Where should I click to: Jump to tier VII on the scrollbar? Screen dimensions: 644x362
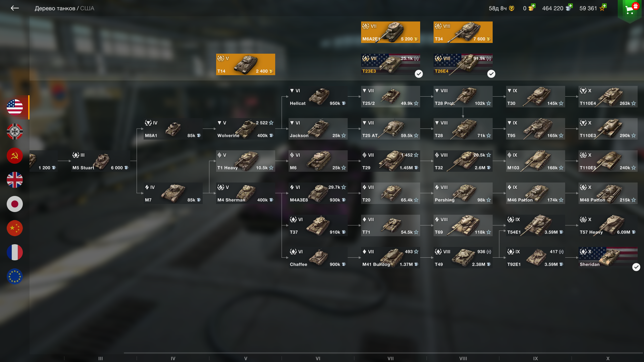[x=391, y=358]
